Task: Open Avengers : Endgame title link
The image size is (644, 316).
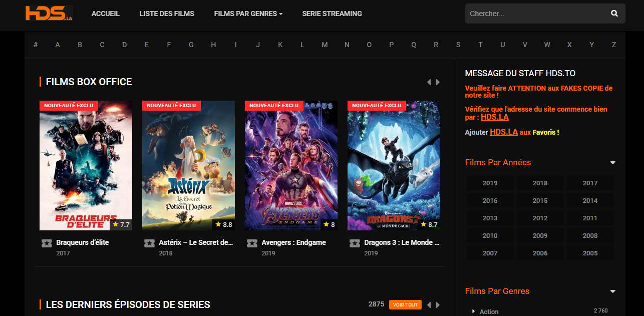Action: coord(293,242)
